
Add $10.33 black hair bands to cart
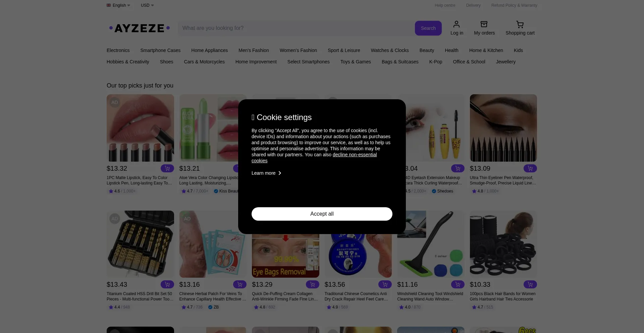(x=530, y=284)
